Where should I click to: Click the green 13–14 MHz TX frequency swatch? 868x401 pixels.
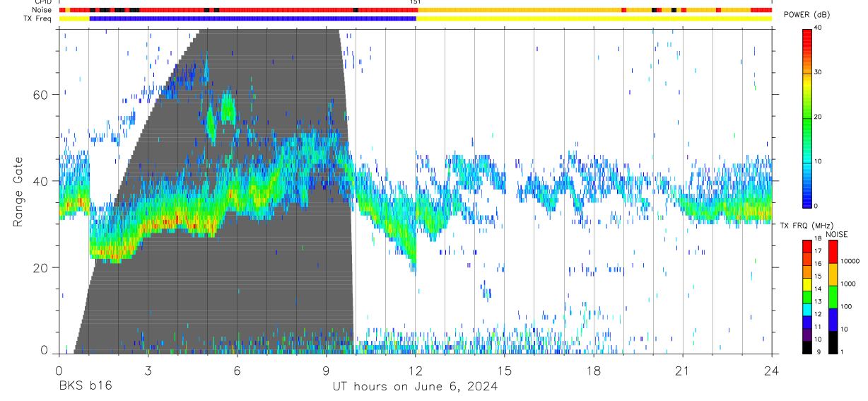pyautogui.click(x=807, y=296)
